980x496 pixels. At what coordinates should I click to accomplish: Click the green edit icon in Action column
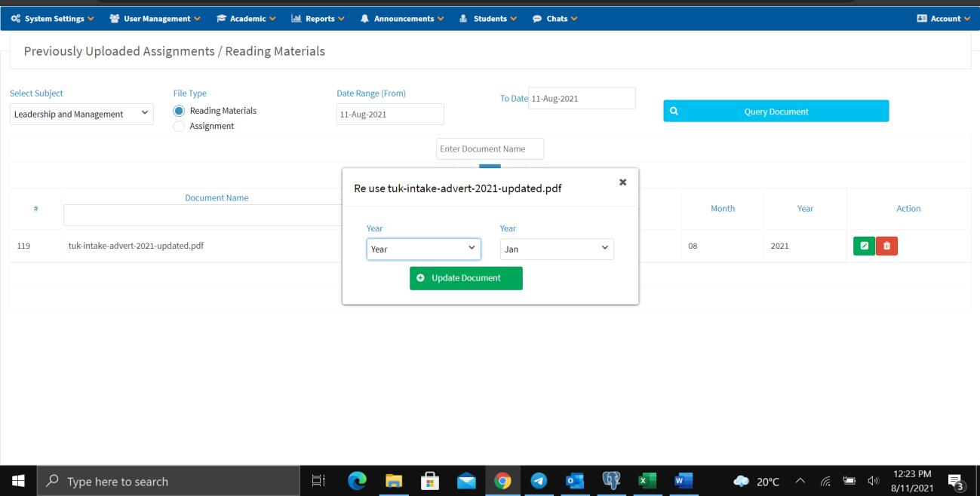click(864, 246)
